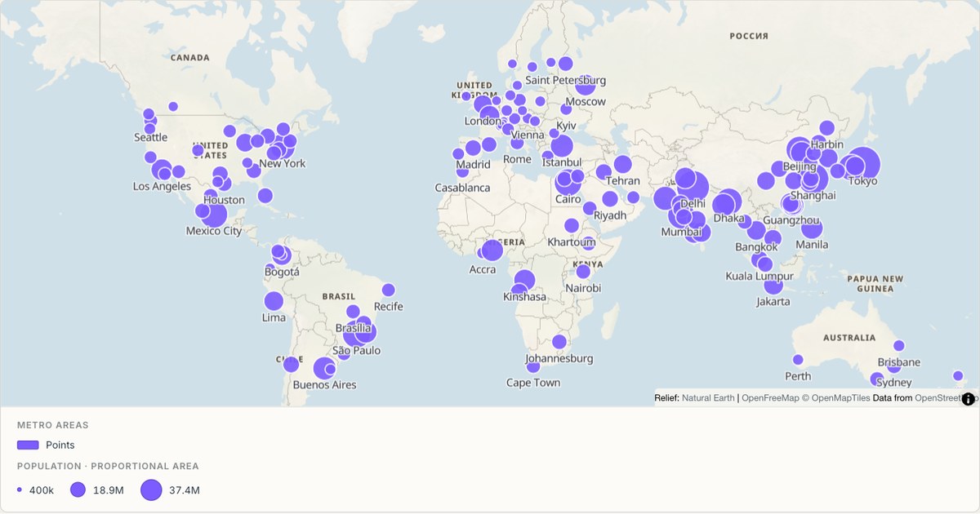Click the 'Istanbul' city label
The height and width of the screenshot is (514, 980).
[563, 162]
